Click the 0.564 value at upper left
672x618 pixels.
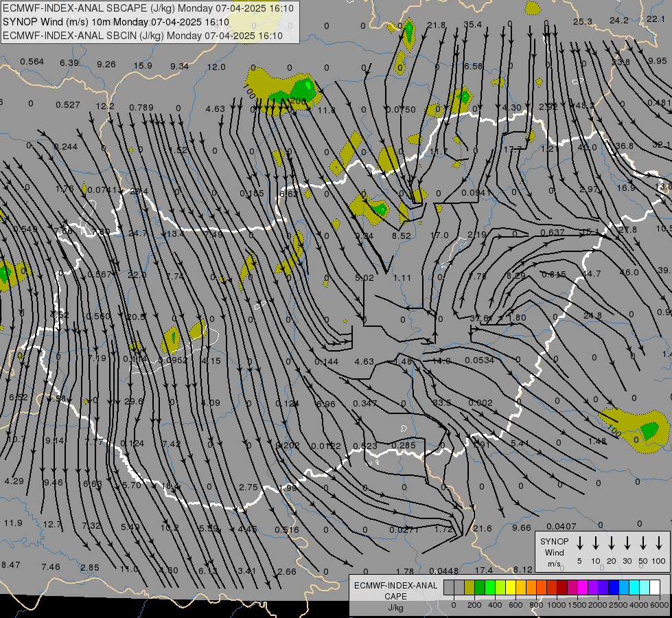(32, 62)
